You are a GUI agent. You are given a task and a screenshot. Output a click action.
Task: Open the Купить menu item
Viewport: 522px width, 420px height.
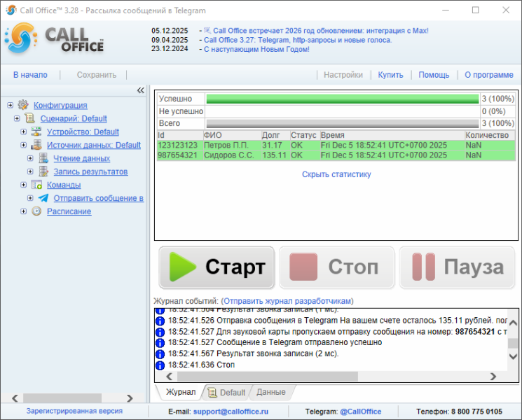390,75
